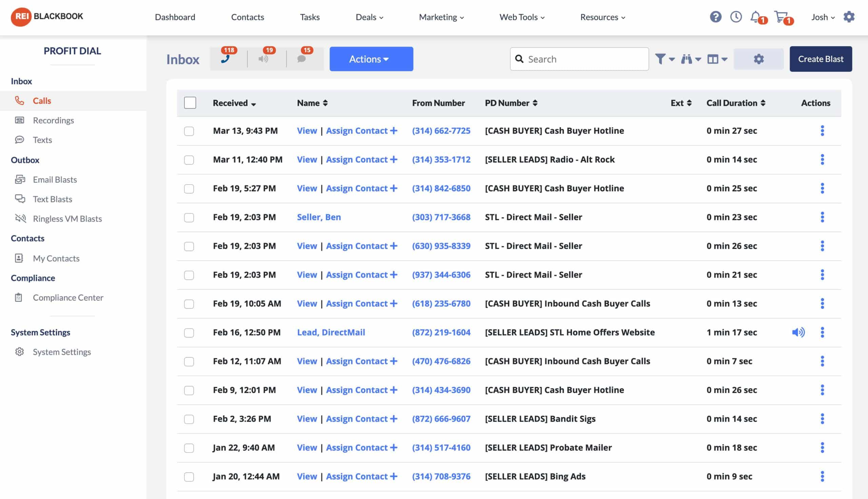Expand the Resources menu dropdown
This screenshot has height=499, width=868.
(x=603, y=17)
